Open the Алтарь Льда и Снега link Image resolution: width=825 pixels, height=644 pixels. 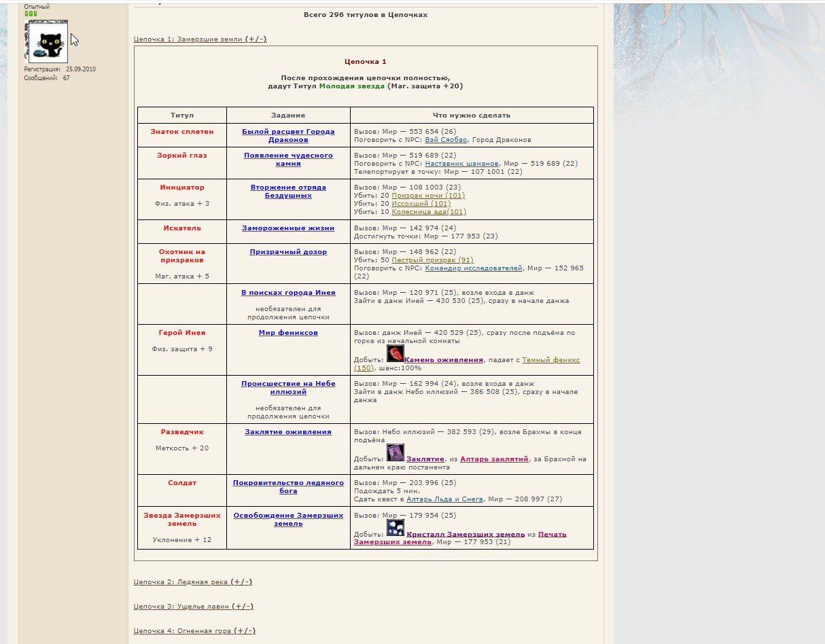[x=444, y=499]
